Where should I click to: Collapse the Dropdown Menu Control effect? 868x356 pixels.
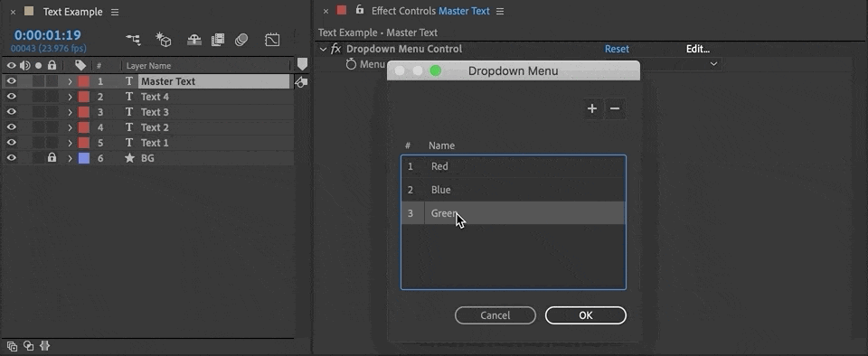click(324, 49)
